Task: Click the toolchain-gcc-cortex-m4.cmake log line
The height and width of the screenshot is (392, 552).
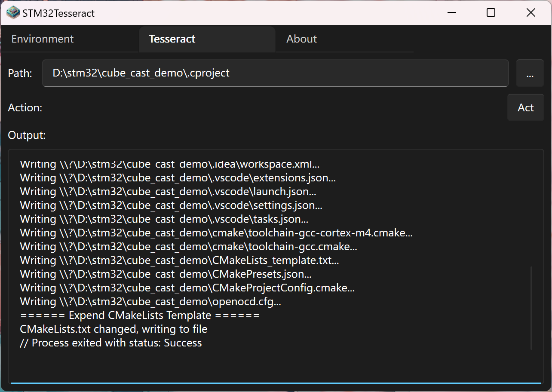Action: [216, 233]
